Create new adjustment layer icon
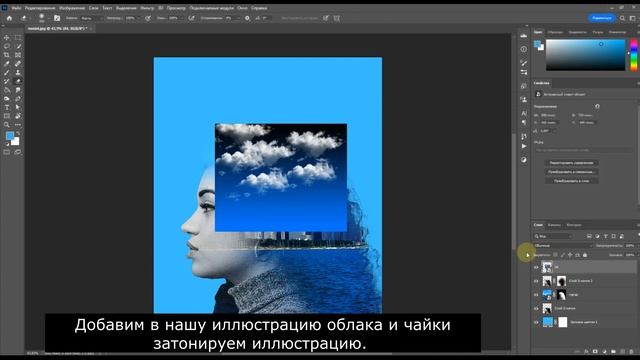The image size is (640, 360). pyautogui.click(x=604, y=351)
